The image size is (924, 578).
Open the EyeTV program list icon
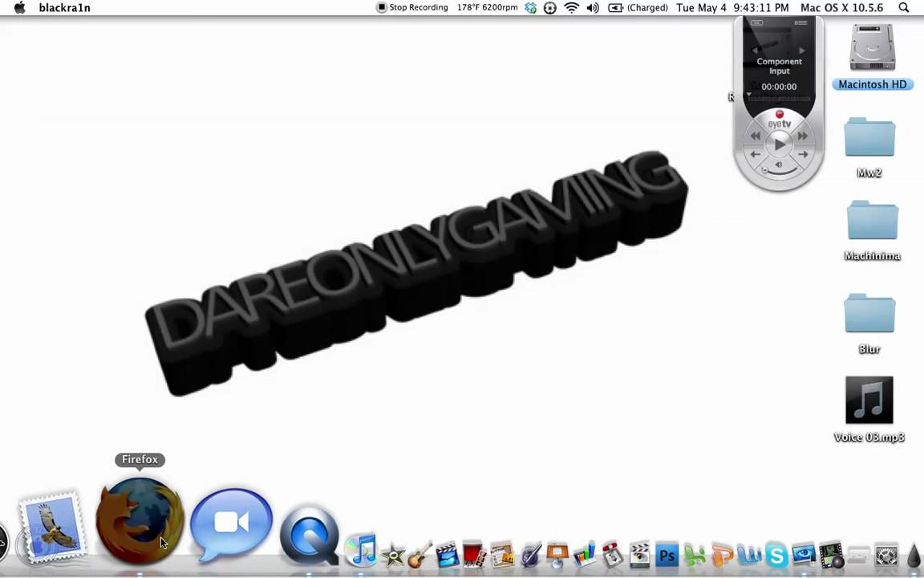click(x=800, y=23)
